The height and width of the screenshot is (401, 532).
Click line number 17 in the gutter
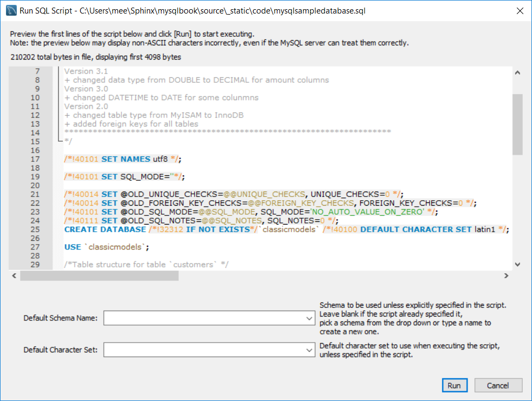coord(36,159)
